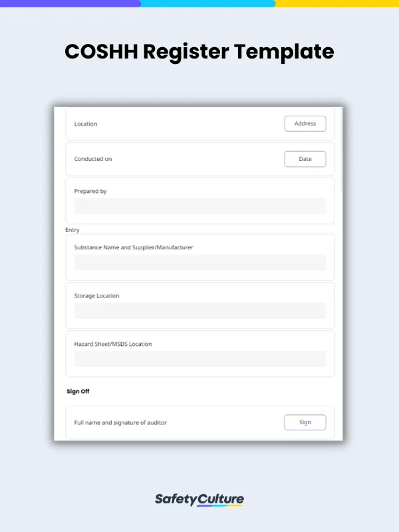Click the purple segment of the top bar

70,3
